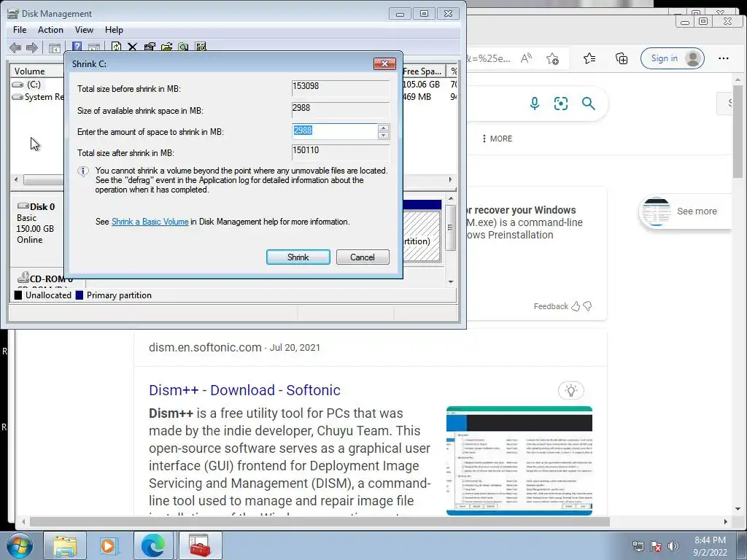
Task: Click Dism++ screenshot thumbnail
Action: [x=519, y=461]
